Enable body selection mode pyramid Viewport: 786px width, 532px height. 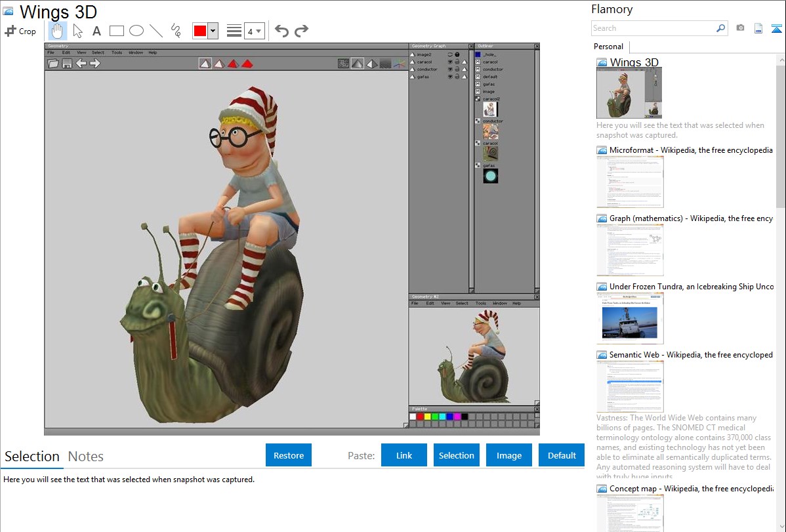pyautogui.click(x=247, y=64)
